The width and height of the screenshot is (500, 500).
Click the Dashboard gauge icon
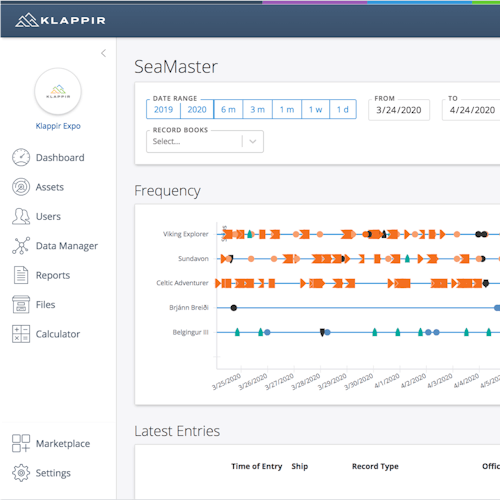click(x=21, y=157)
